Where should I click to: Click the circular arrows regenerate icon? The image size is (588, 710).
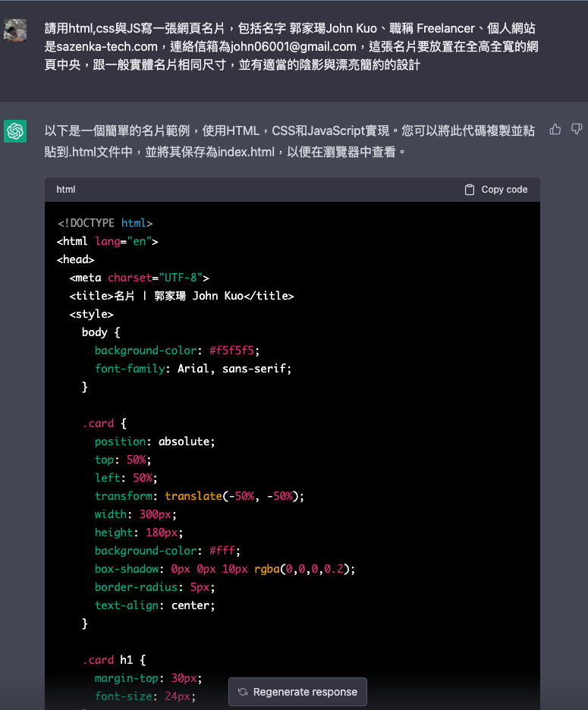click(x=243, y=692)
